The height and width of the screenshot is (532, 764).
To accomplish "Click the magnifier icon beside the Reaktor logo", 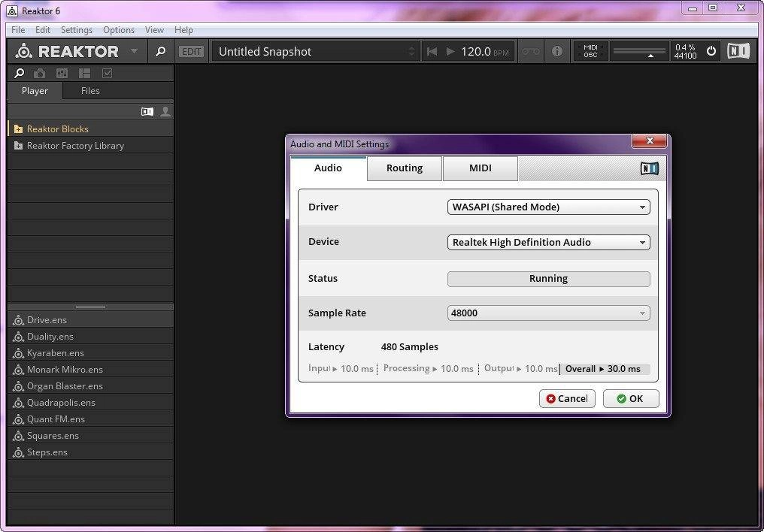I will pos(160,51).
